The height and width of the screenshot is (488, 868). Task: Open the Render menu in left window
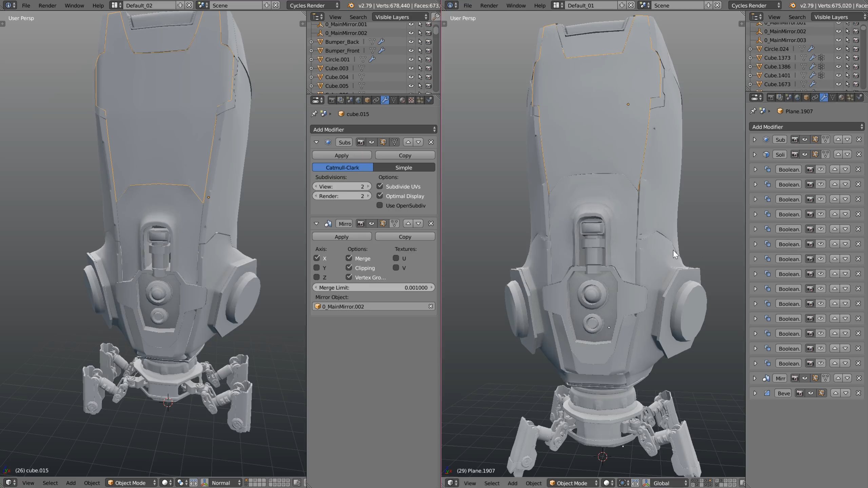pyautogui.click(x=47, y=5)
